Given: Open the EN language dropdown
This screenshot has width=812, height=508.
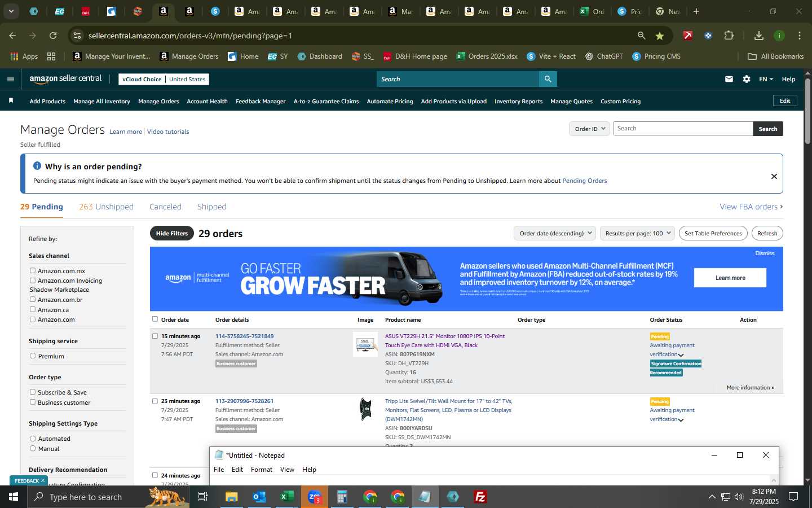Looking at the screenshot, I should point(766,79).
